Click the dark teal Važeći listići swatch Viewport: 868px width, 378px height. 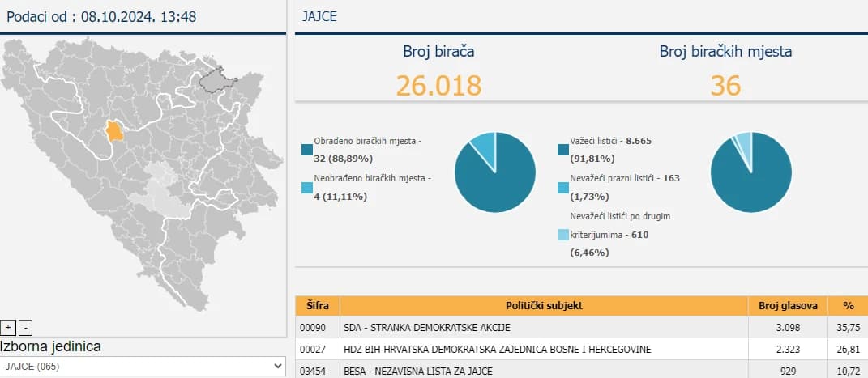click(563, 150)
